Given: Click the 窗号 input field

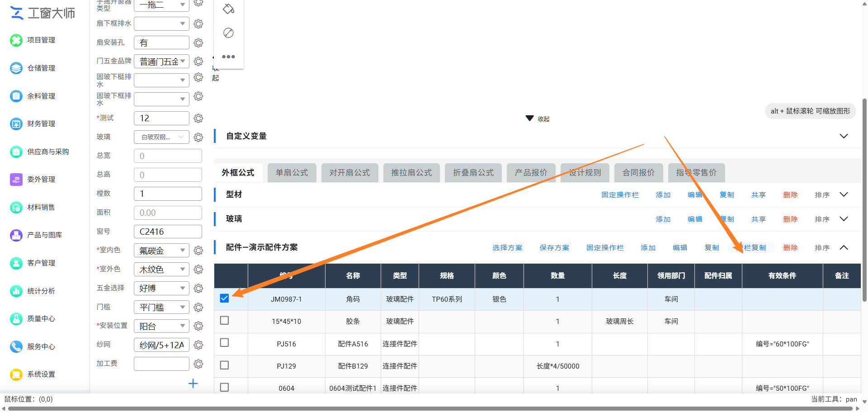Looking at the screenshot, I should pos(168,232).
